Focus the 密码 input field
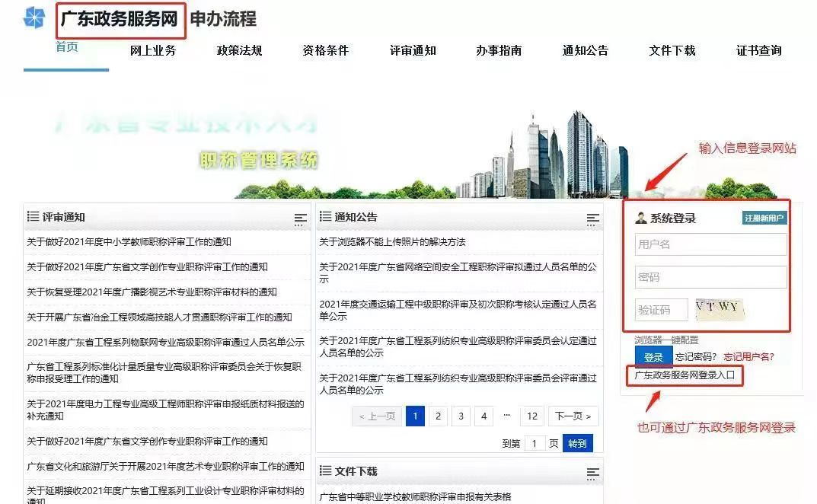Image resolution: width=817 pixels, height=504 pixels. click(710, 277)
